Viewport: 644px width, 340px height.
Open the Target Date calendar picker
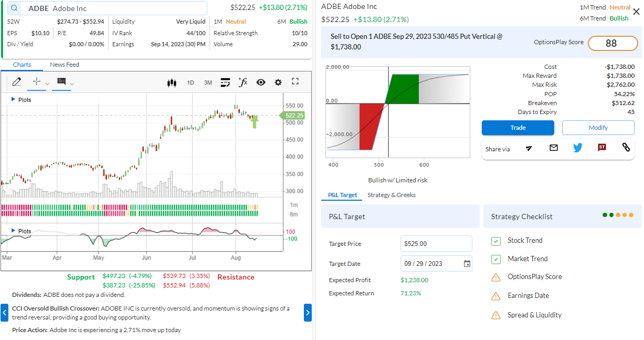pos(467,264)
